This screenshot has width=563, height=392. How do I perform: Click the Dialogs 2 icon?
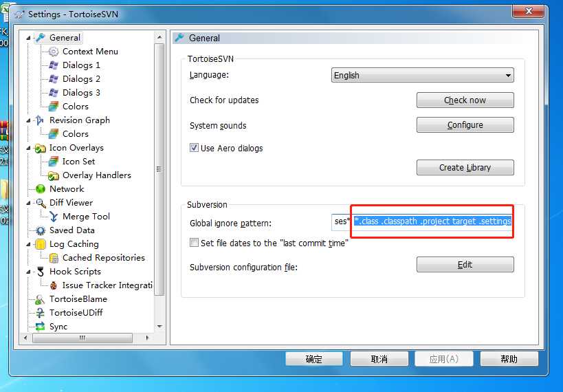click(x=54, y=79)
